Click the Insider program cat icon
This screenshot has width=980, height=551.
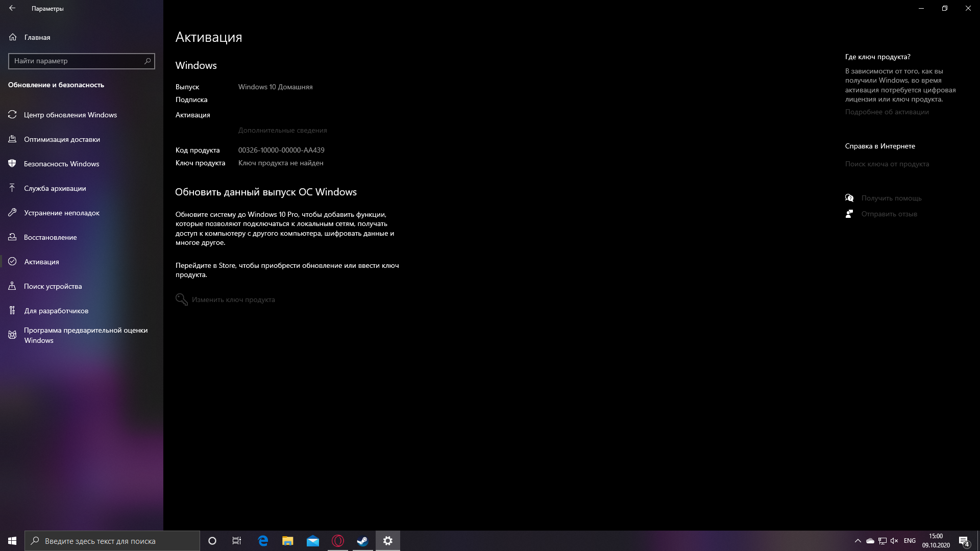(12, 335)
